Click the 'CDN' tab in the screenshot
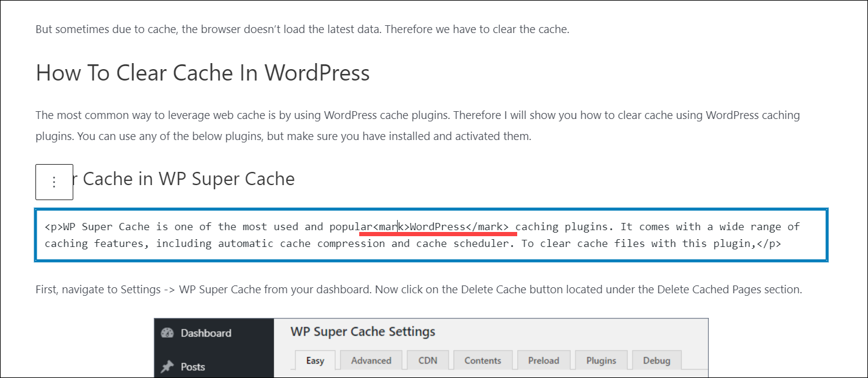The image size is (868, 378). (427, 361)
